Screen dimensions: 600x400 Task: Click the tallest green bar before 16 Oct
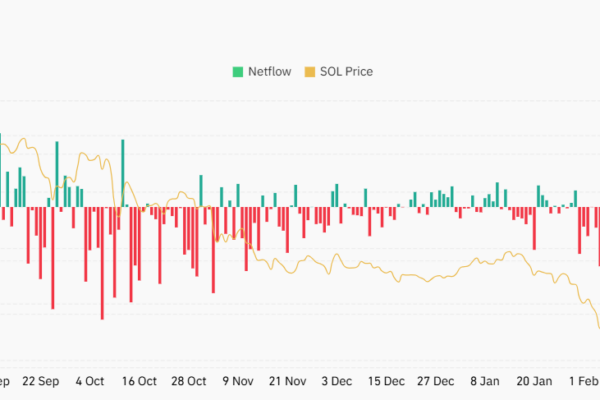click(122, 172)
